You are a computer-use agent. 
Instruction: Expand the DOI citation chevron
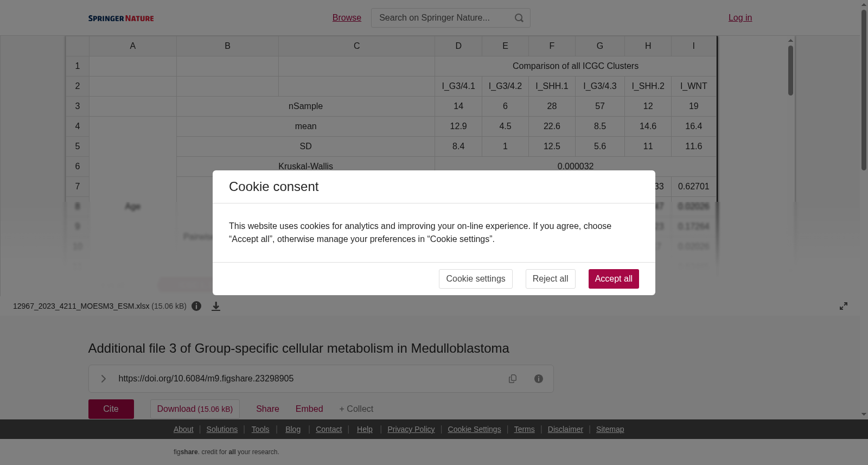click(103, 379)
